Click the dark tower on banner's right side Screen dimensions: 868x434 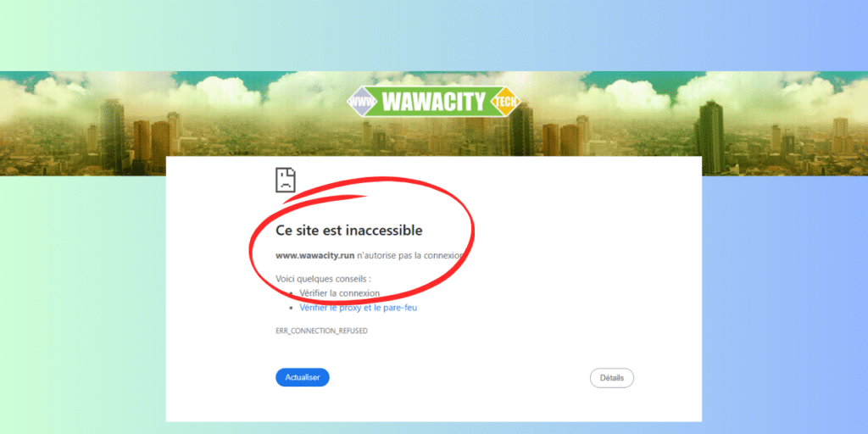click(x=711, y=136)
